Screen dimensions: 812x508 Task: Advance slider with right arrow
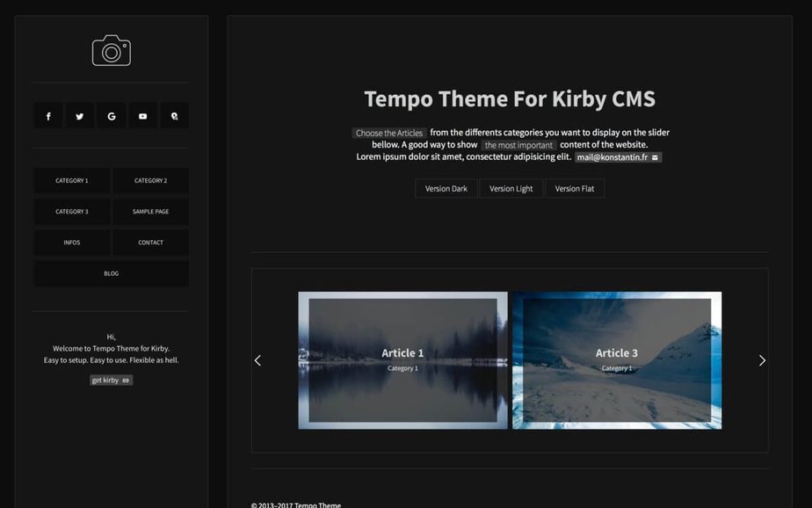[x=762, y=360]
